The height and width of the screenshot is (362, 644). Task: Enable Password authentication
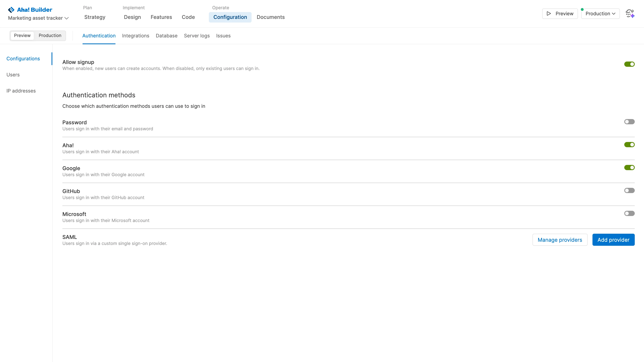(629, 122)
